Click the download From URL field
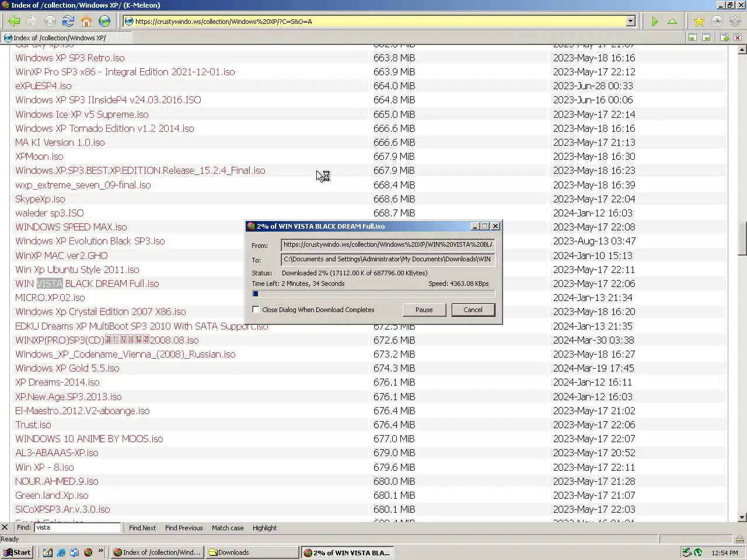This screenshot has height=560, width=747. (388, 245)
